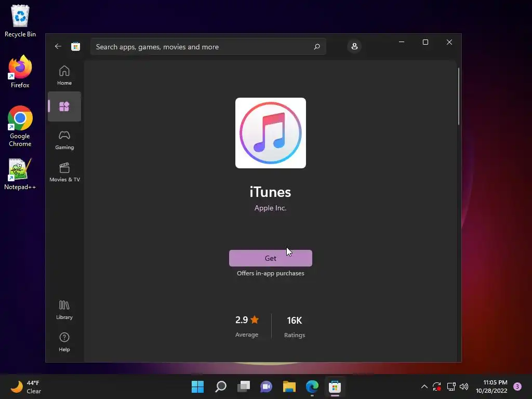Select the Apps section in sidebar
Image resolution: width=532 pixels, height=399 pixels.
(64, 107)
